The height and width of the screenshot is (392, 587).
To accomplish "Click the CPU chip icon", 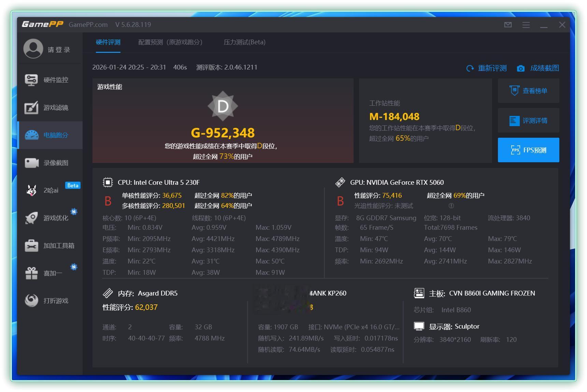I will click(108, 182).
